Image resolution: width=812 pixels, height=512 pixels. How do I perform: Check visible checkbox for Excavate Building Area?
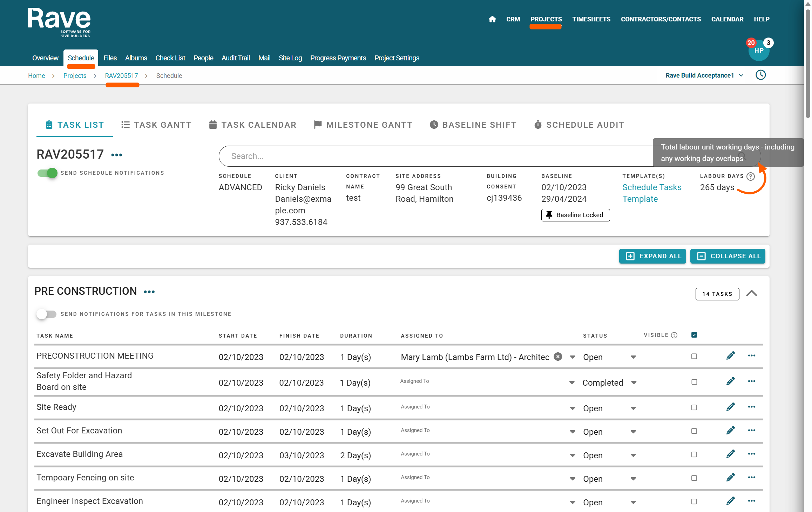pyautogui.click(x=694, y=455)
